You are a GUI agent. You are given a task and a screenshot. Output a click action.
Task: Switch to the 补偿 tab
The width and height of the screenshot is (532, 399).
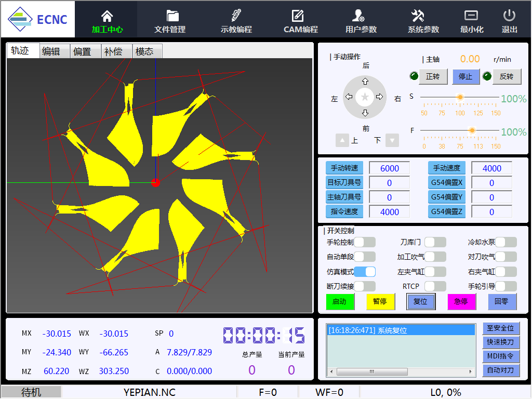pos(117,51)
